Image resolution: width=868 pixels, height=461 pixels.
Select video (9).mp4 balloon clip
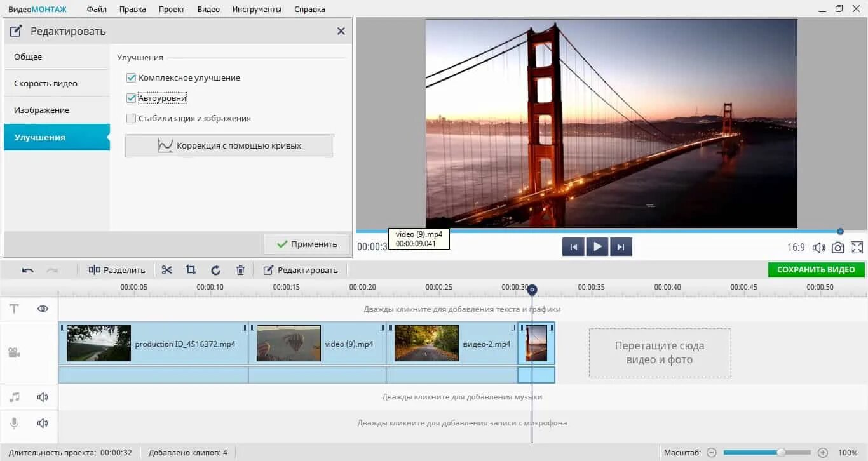pyautogui.click(x=317, y=344)
